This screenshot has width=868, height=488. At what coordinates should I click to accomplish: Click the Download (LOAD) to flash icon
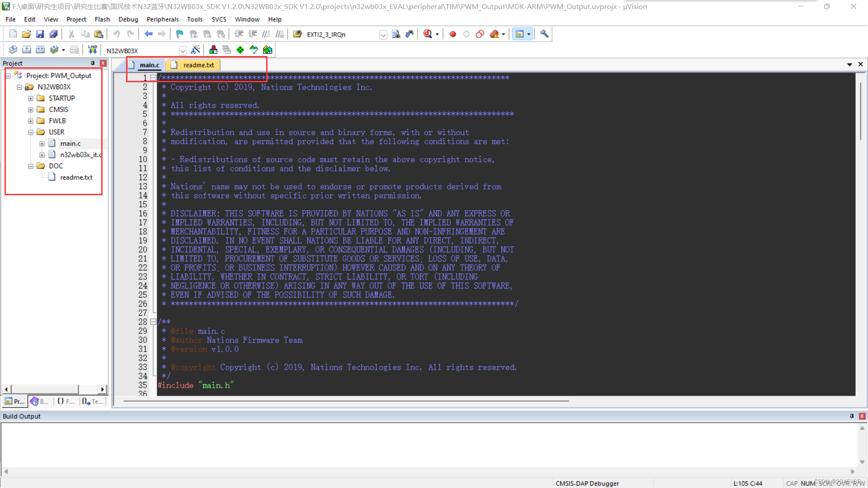pyautogui.click(x=92, y=50)
